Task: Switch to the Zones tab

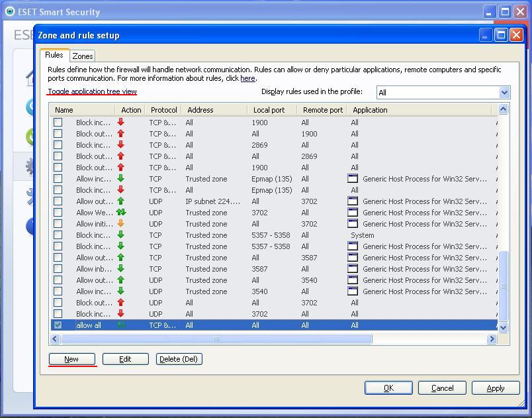Action: coord(83,56)
